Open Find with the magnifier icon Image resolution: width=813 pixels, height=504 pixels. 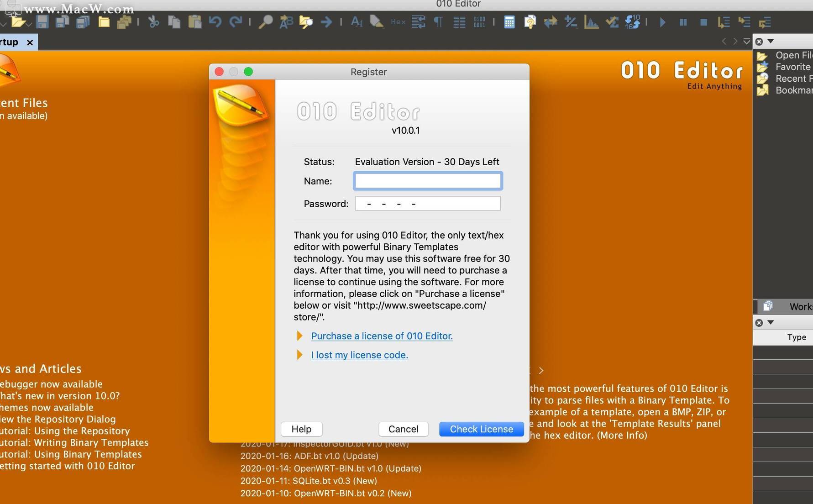tap(265, 21)
